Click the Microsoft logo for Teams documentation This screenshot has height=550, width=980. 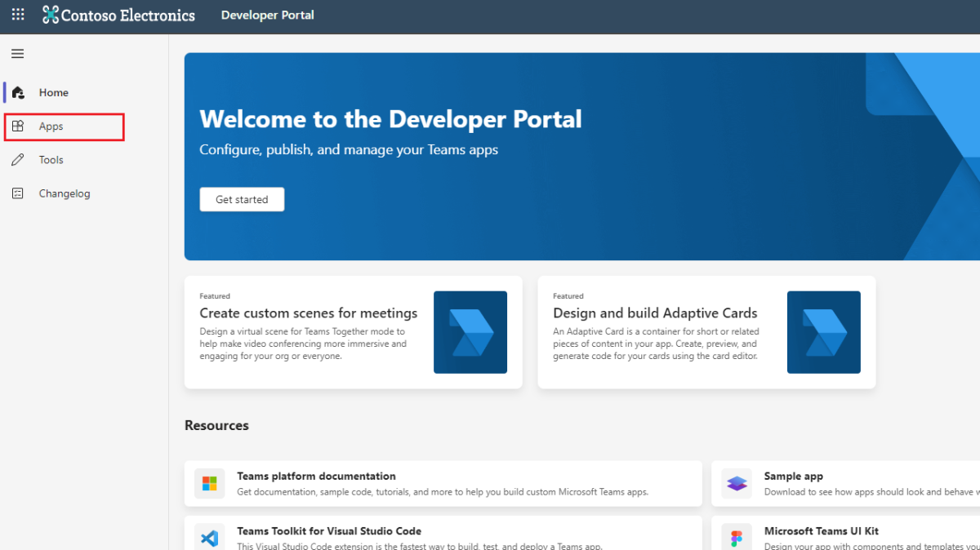[210, 484]
